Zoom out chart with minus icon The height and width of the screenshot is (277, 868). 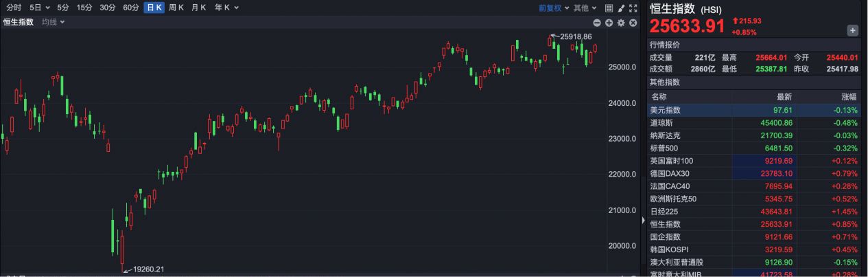tap(597, 23)
